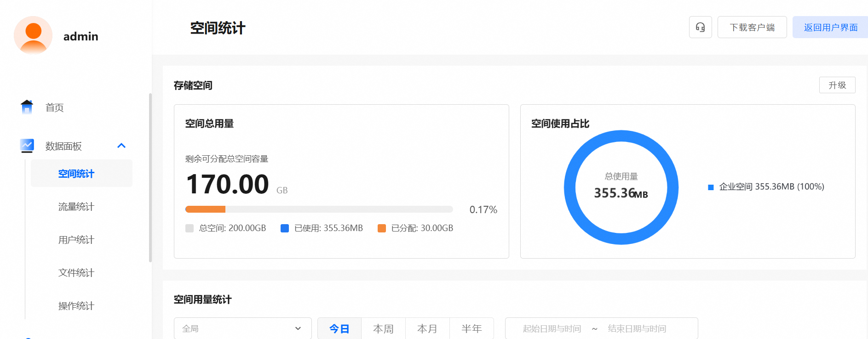Open customer support headset icon
The image size is (868, 339).
click(x=700, y=27)
